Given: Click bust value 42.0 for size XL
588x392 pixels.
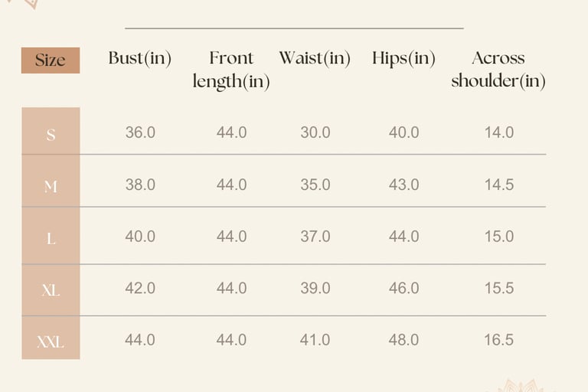Looking at the screenshot, I should (140, 288).
